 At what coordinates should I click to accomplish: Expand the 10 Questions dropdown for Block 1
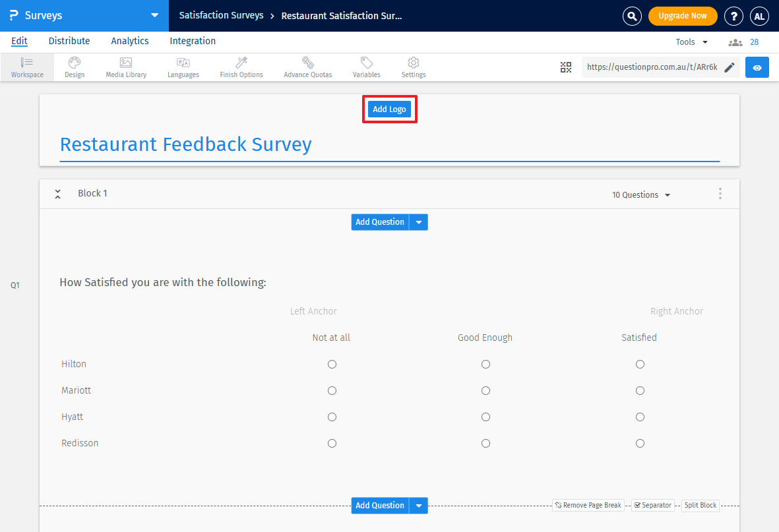(x=640, y=194)
